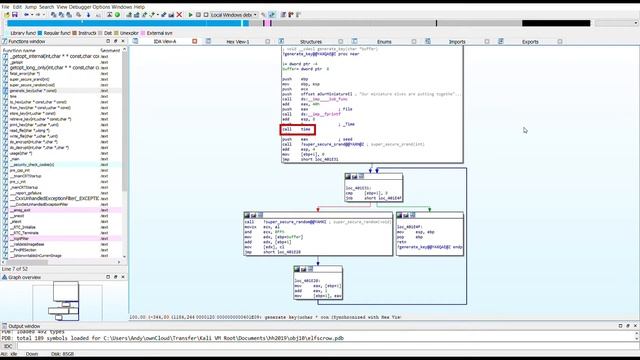
Task: Select the do_encrypt function row
Action: [x=61, y=142]
